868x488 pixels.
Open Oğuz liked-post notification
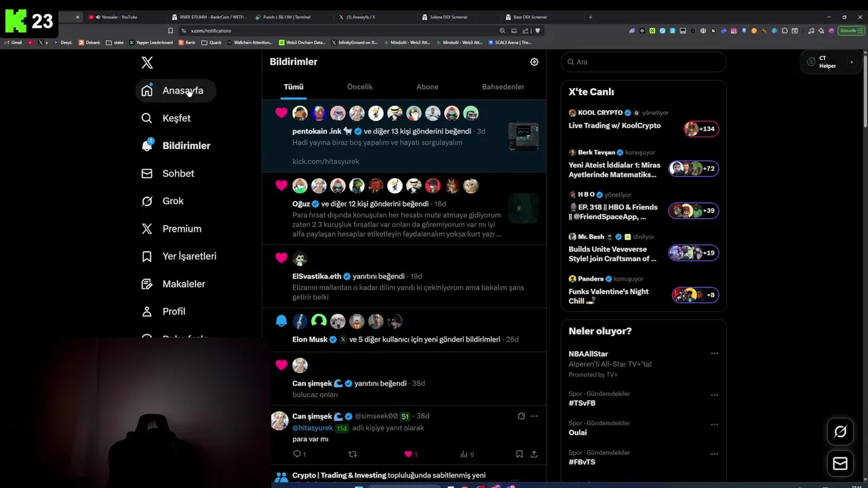coord(404,208)
